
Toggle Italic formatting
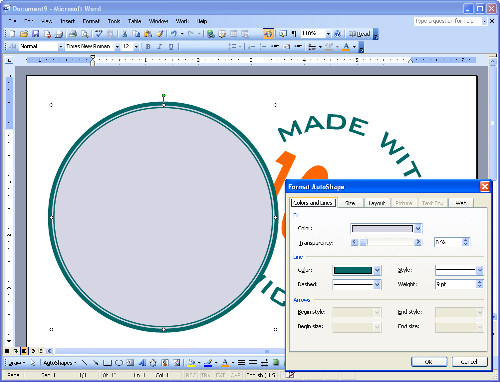160,47
